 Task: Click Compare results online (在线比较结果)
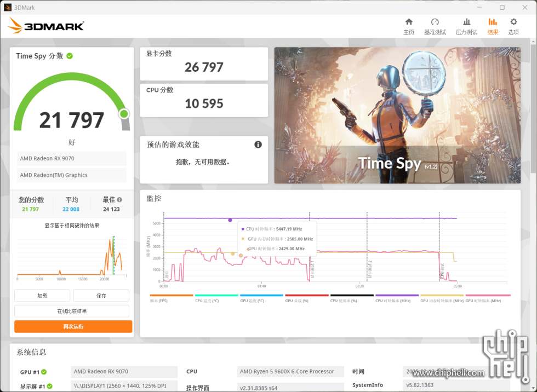pyautogui.click(x=72, y=311)
